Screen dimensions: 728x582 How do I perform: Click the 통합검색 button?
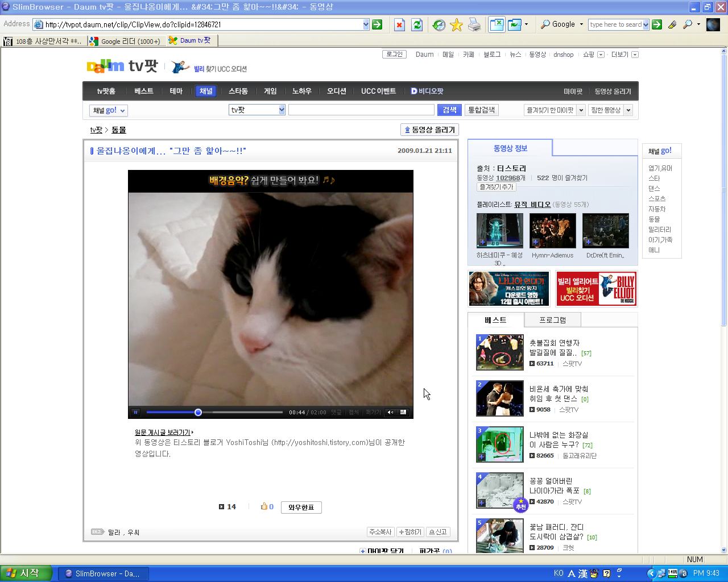[x=482, y=110]
